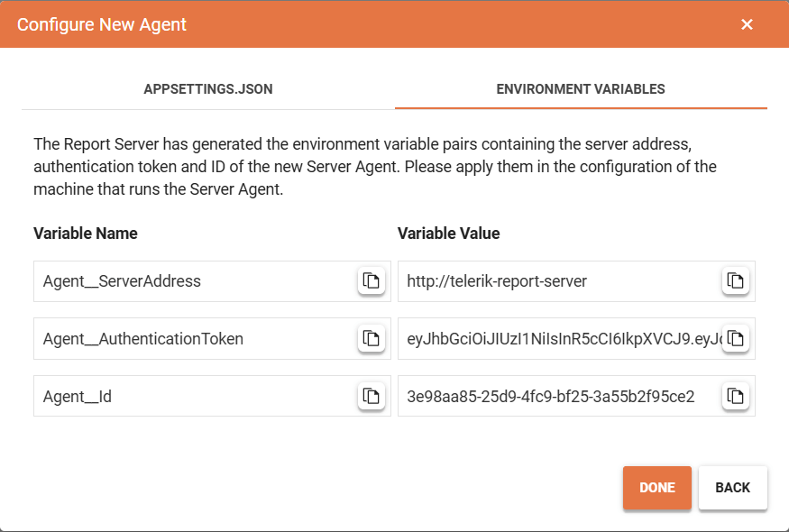Click the copy icon beside Agent__ServerAddress field
The width and height of the screenshot is (789, 532).
(371, 280)
